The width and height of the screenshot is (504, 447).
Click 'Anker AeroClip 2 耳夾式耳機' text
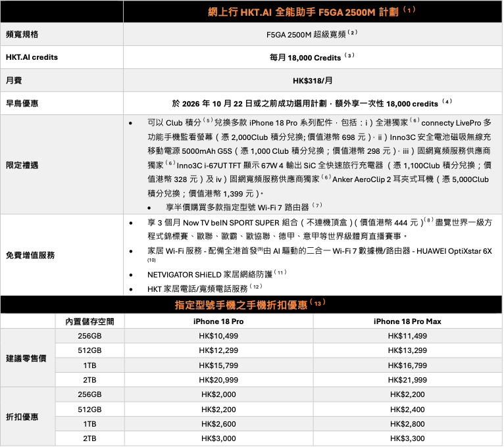tap(383, 179)
